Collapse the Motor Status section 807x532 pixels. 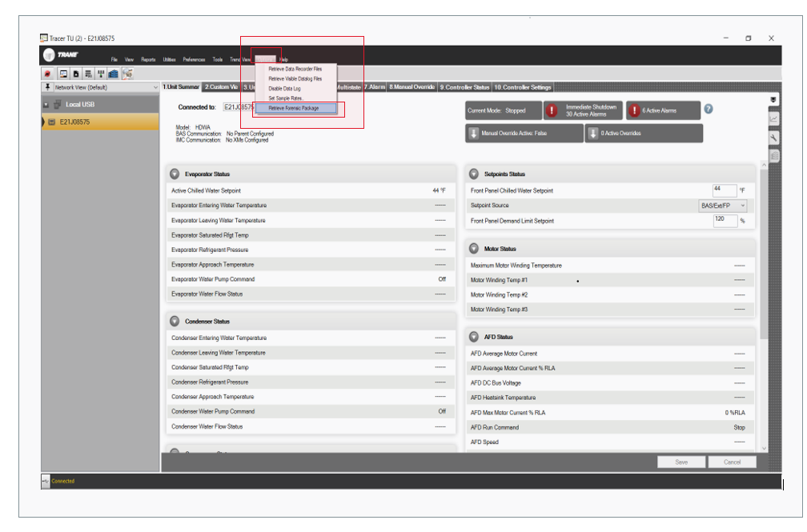473,249
